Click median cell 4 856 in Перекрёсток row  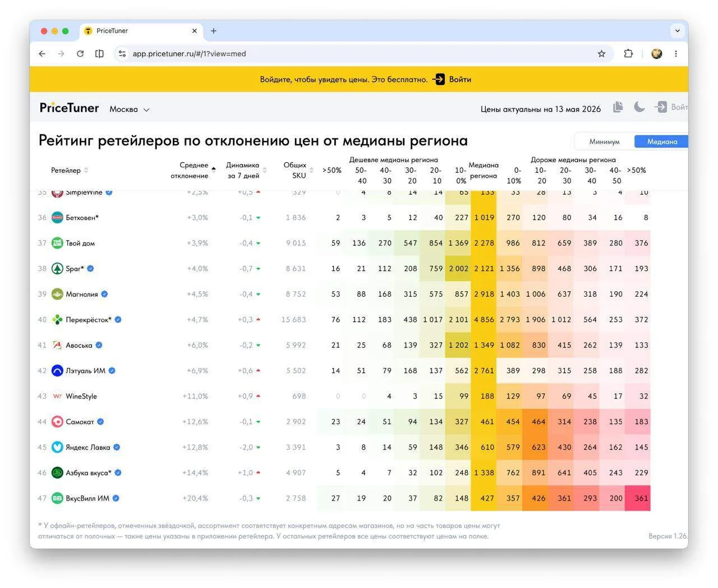click(484, 320)
